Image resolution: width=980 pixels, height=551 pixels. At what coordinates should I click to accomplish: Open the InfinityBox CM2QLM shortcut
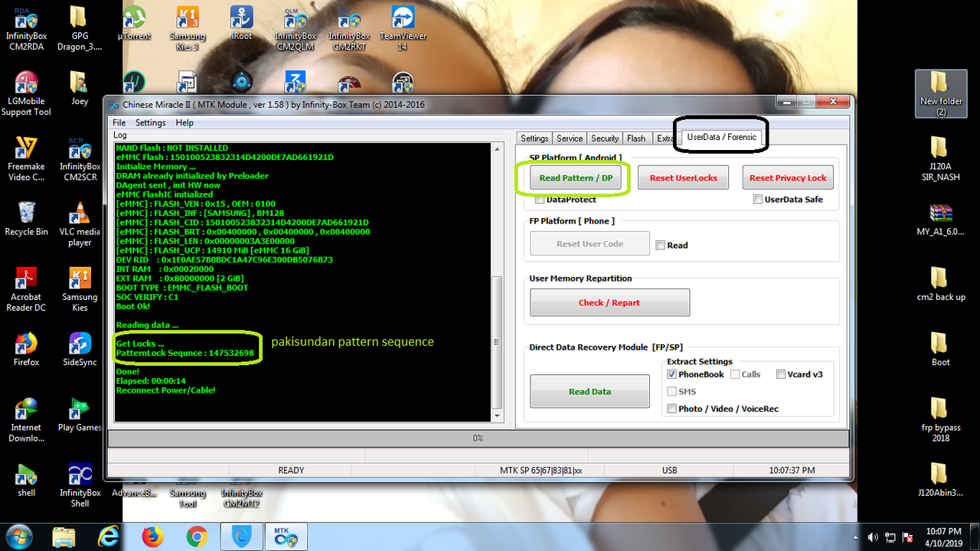(x=296, y=28)
